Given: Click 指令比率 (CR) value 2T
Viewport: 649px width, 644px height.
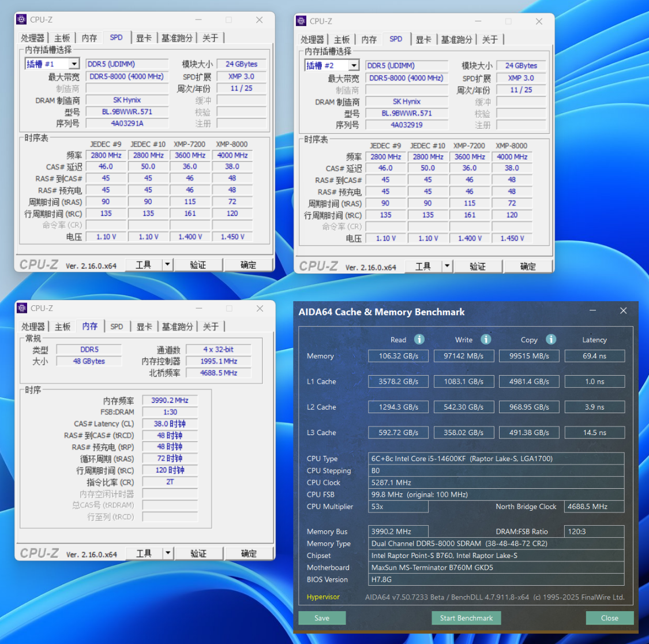Looking at the screenshot, I should tap(170, 482).
